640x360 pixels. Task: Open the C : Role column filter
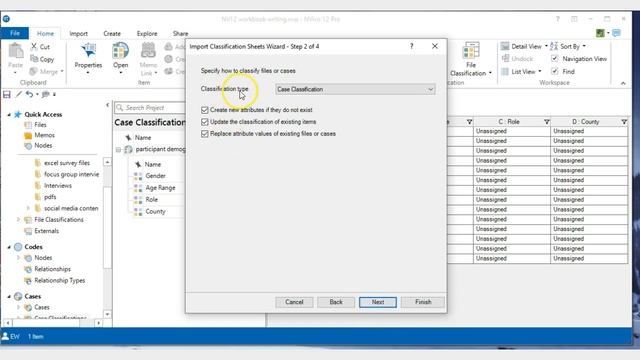pos(547,122)
